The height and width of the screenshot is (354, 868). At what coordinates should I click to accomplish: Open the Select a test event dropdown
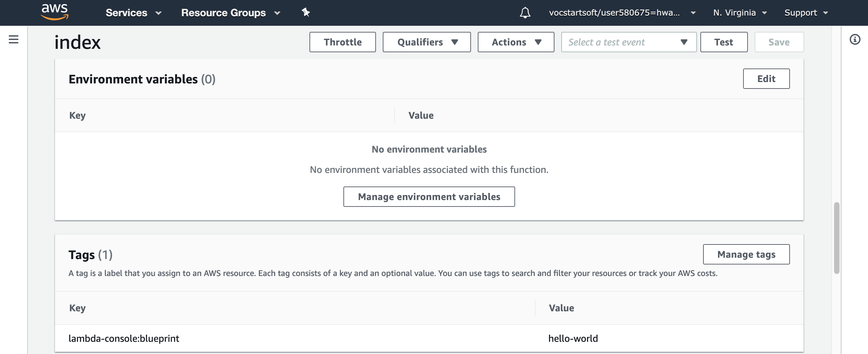[x=629, y=42]
